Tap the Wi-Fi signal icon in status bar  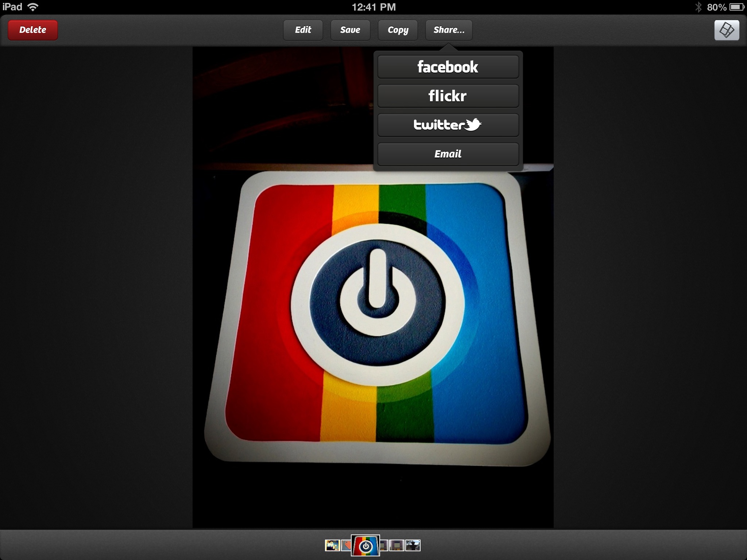pyautogui.click(x=33, y=6)
